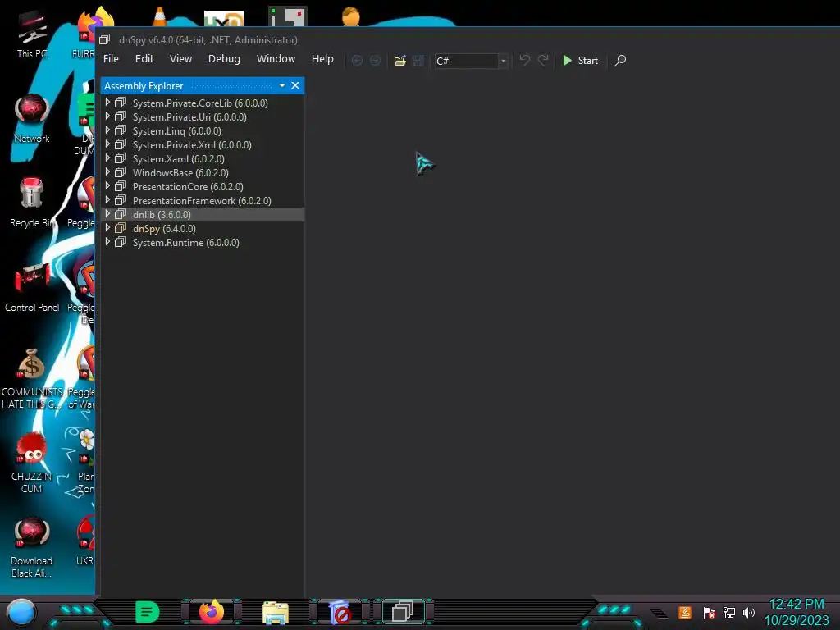
Task: Expand the System.Runtime node
Action: (x=107, y=242)
